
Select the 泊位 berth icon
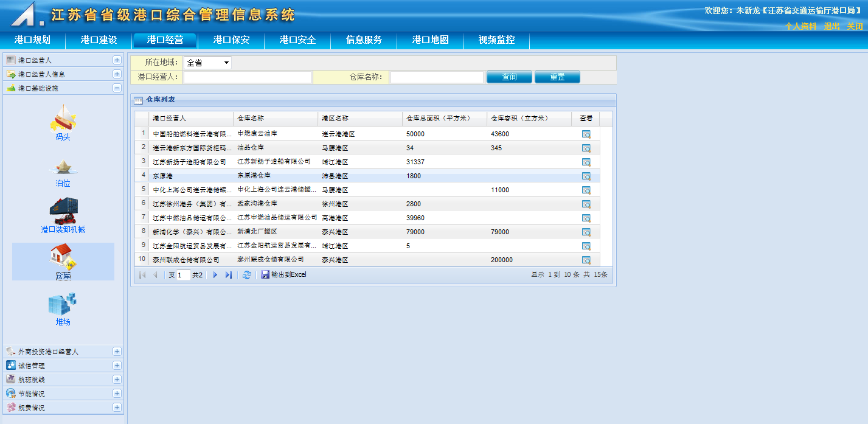pyautogui.click(x=63, y=167)
